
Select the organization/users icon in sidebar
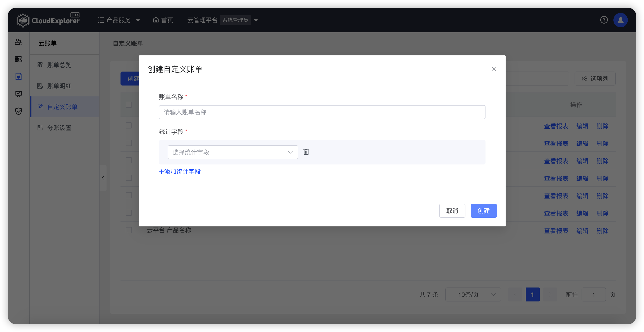(19, 42)
